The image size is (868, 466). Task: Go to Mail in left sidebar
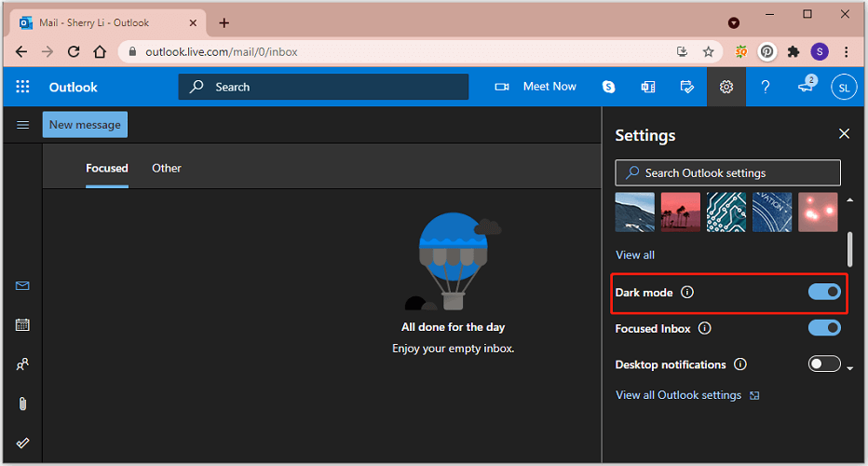(22, 286)
